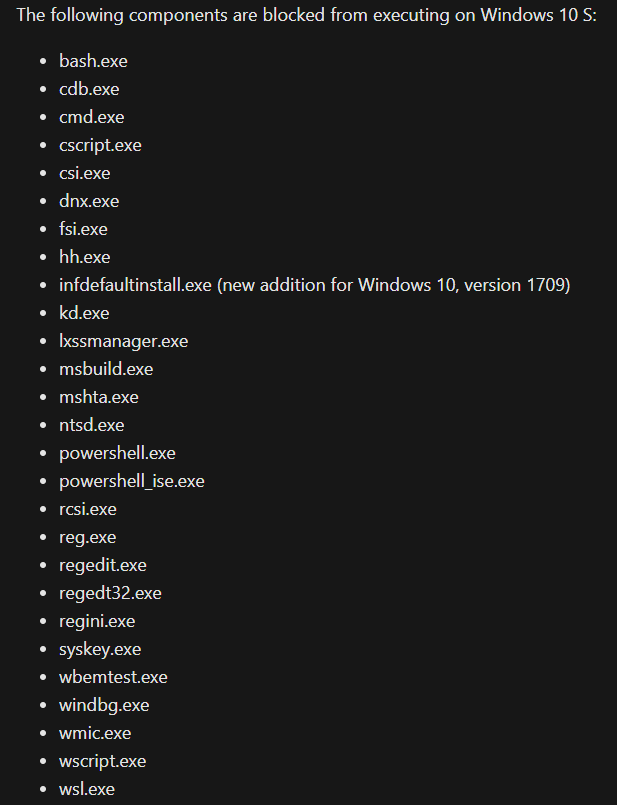Click the wscript.exe list item

click(102, 761)
